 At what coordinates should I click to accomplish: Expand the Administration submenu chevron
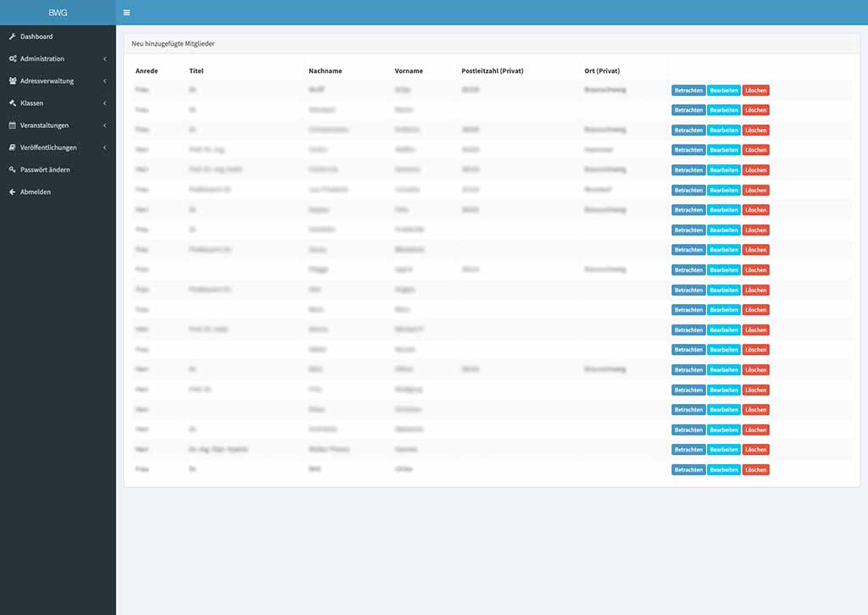[x=104, y=59]
